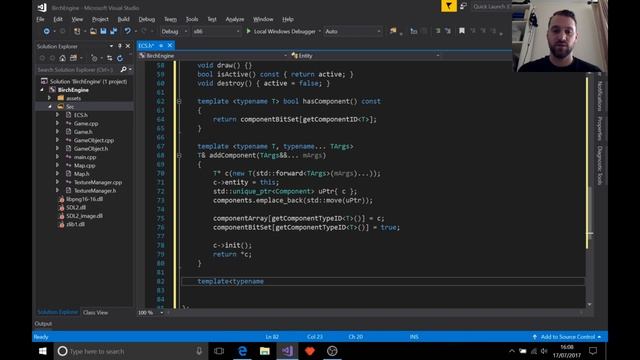Pin the Solution Explorer panel
The image size is (640, 360).
pos(120,46)
